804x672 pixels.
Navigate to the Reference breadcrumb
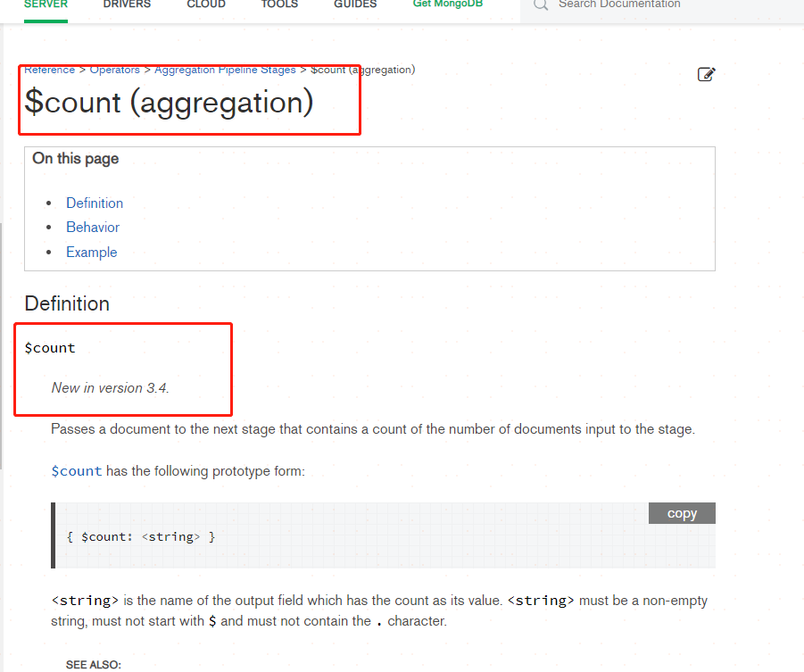49,69
